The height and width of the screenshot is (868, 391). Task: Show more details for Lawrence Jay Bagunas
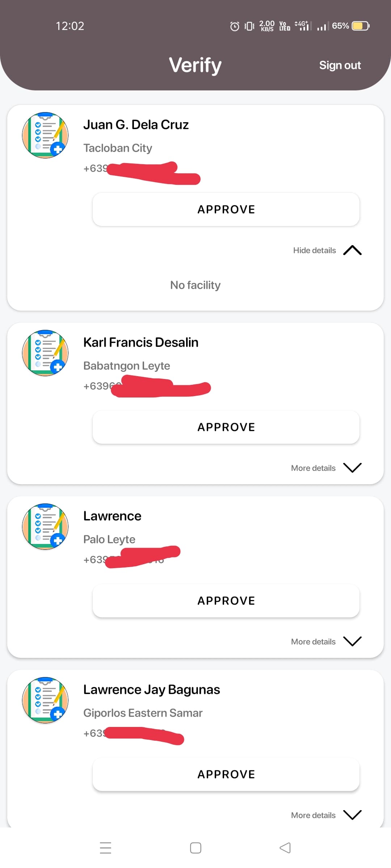[352, 815]
